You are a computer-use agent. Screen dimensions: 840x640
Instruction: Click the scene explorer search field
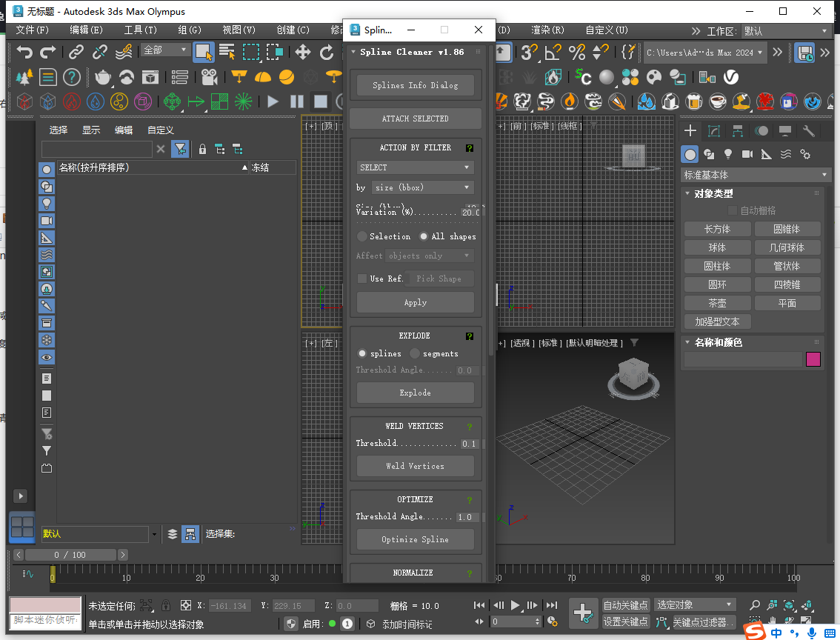click(x=97, y=150)
